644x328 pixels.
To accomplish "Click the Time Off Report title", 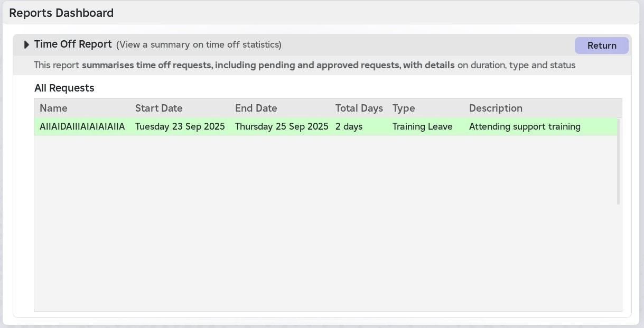I will pyautogui.click(x=73, y=44).
